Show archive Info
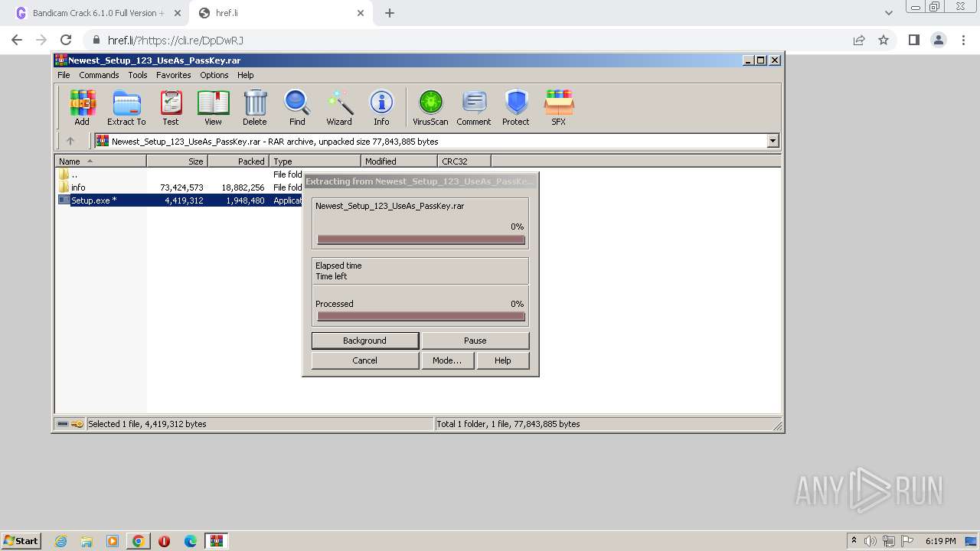 point(381,108)
